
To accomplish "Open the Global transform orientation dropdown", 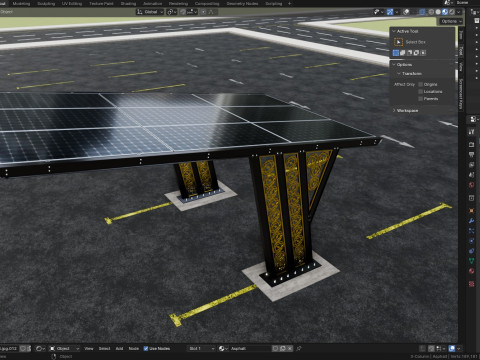I will coord(150,12).
